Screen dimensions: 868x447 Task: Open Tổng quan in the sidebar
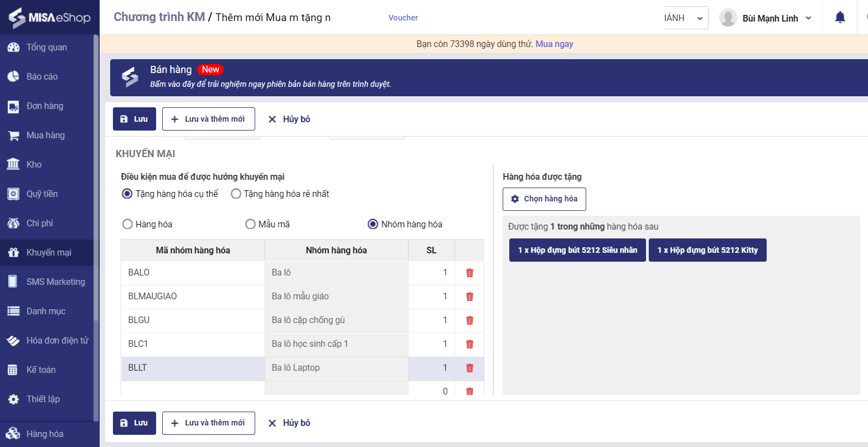(46, 47)
